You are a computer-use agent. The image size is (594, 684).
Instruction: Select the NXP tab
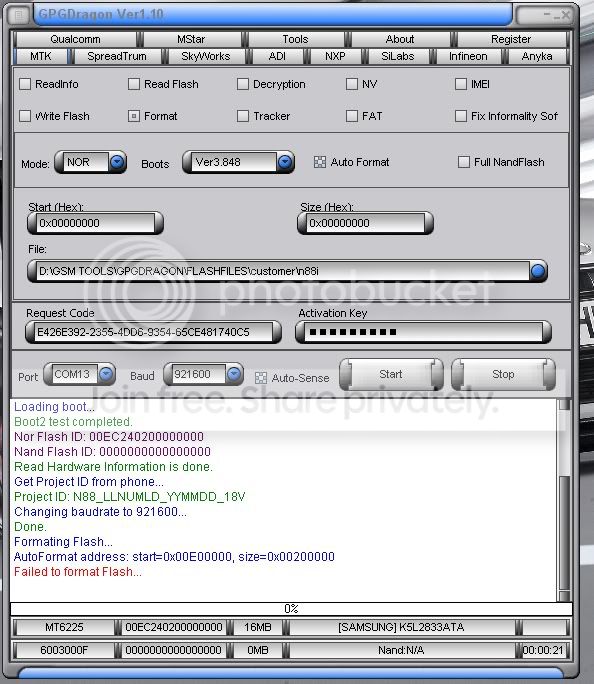[335, 56]
